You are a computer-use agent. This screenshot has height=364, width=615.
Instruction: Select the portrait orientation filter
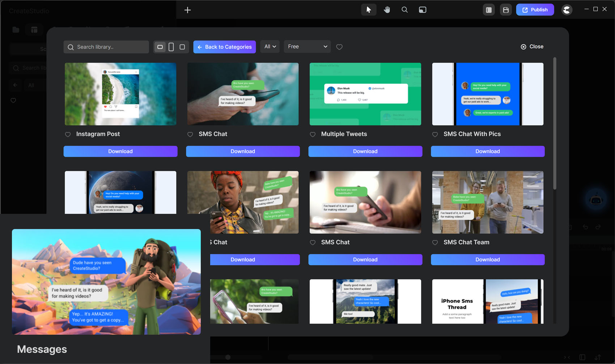coord(171,47)
